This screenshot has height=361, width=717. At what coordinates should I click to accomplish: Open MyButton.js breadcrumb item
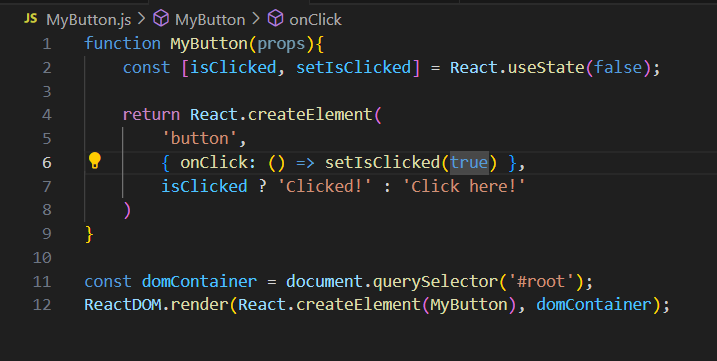(88, 20)
